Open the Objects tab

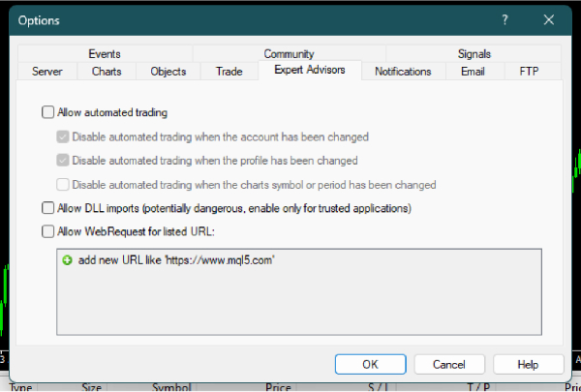point(168,71)
